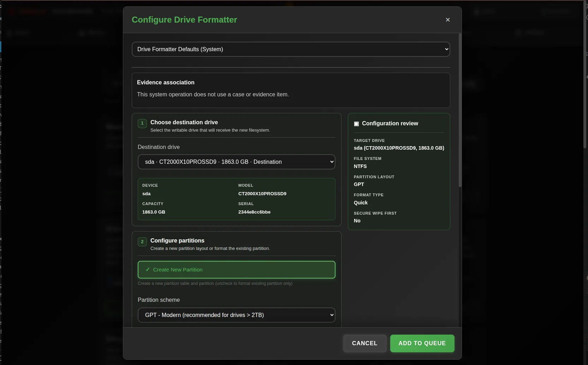Click the capacity value 1863.0 GB
Screen dimensions: 588x365
[154, 212]
